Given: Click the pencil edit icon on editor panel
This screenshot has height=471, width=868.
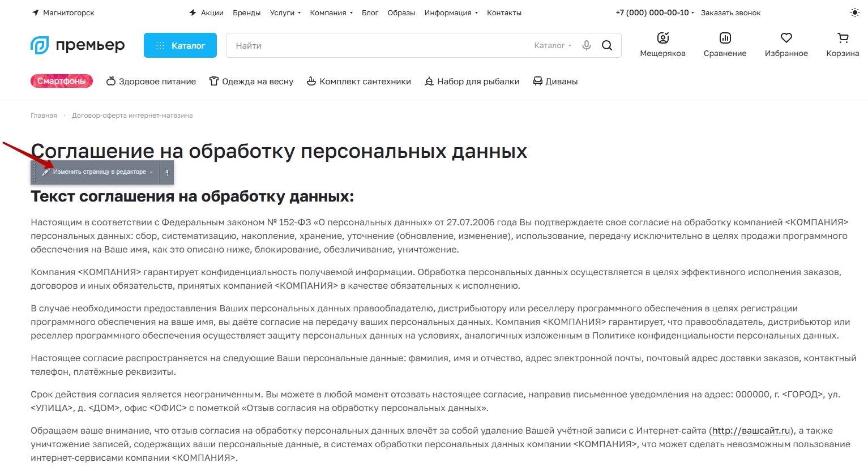Looking at the screenshot, I should click(46, 172).
